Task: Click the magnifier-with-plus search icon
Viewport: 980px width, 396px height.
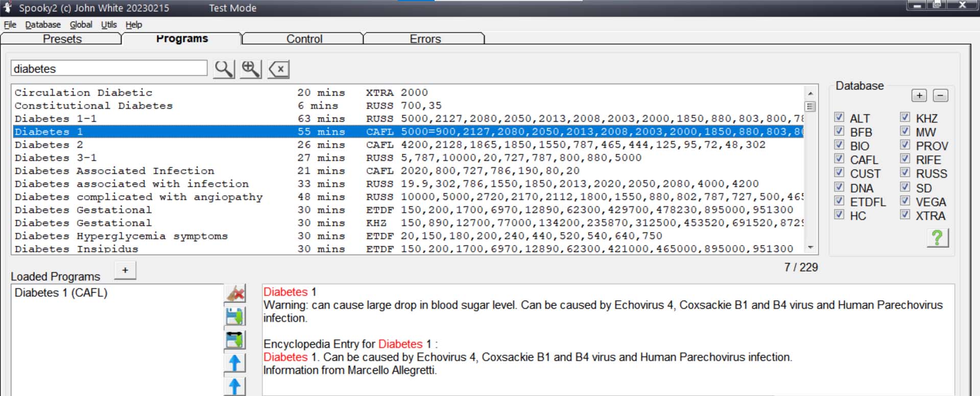Action: pyautogui.click(x=251, y=69)
